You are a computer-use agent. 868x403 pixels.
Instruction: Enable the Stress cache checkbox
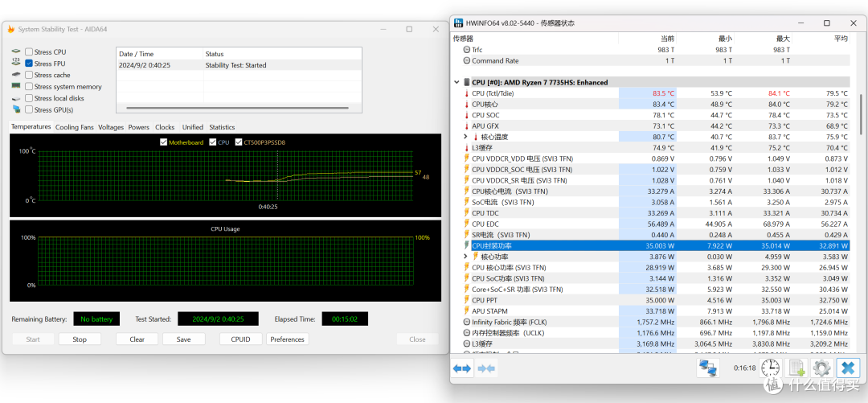29,75
